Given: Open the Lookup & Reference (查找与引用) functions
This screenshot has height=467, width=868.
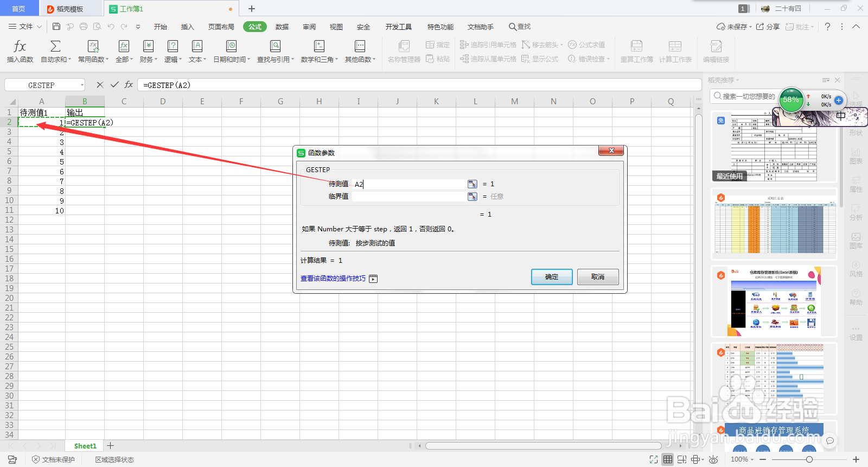Looking at the screenshot, I should pyautogui.click(x=276, y=52).
